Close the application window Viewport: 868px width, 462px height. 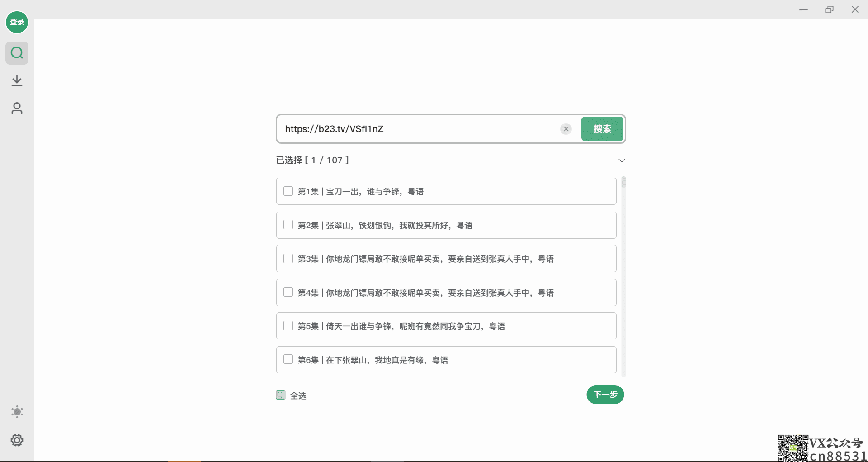click(x=855, y=9)
